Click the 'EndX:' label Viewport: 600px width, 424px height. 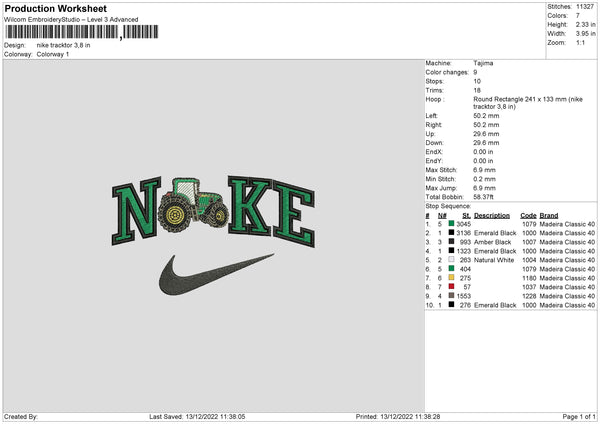[x=434, y=152]
